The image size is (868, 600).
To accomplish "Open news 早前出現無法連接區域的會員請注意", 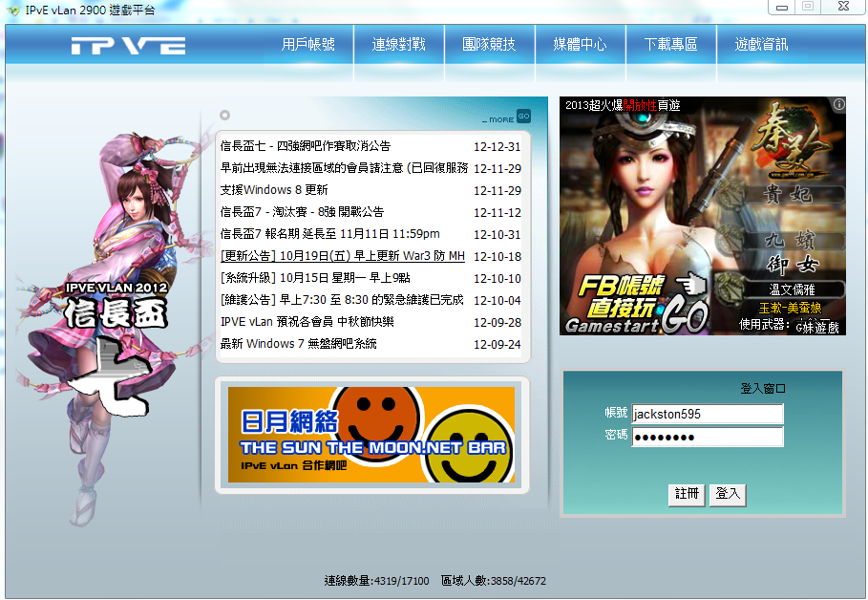I will coord(344,168).
